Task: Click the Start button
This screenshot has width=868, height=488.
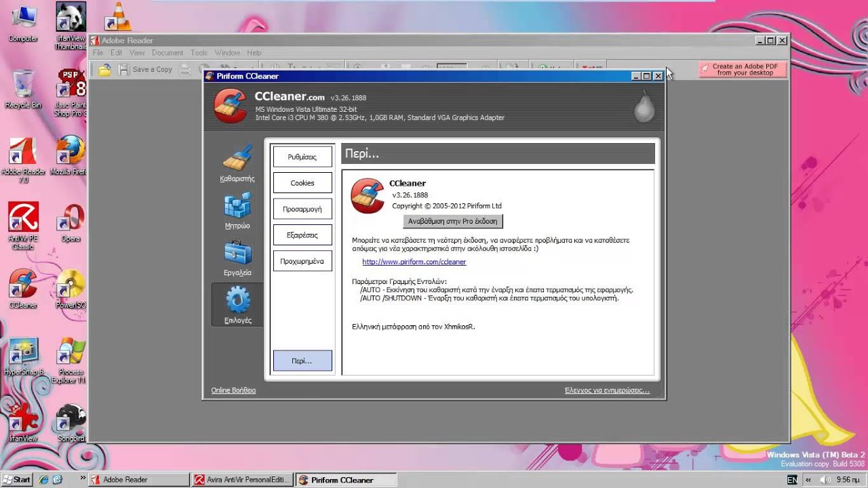Action: (x=17, y=479)
